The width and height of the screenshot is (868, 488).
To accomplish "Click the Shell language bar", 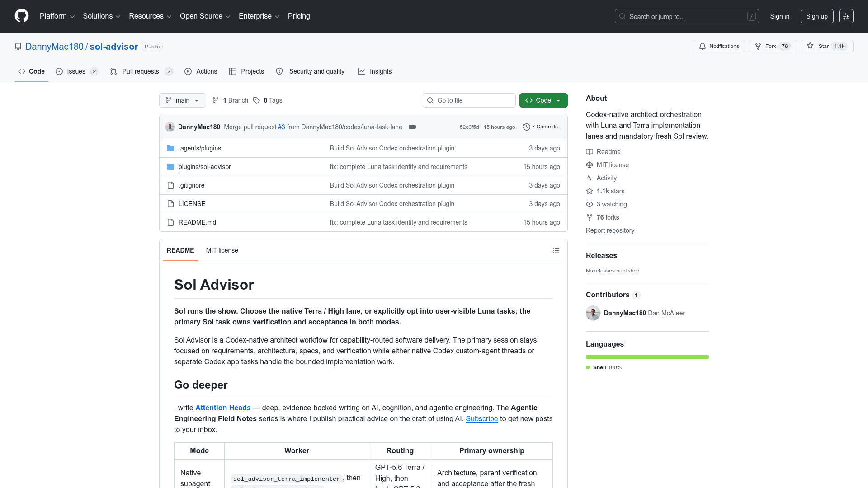I will point(647,357).
